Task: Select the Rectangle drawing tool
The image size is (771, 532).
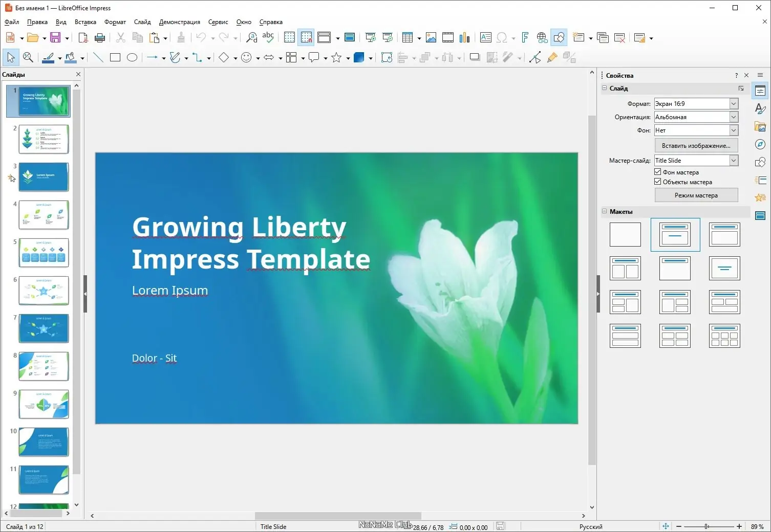Action: (x=115, y=58)
